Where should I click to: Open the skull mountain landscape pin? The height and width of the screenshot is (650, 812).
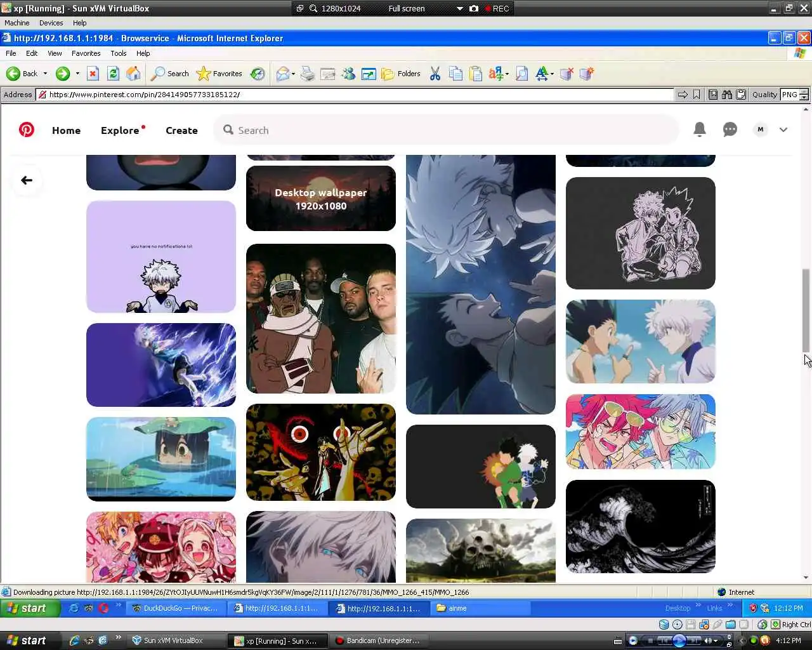point(481,550)
